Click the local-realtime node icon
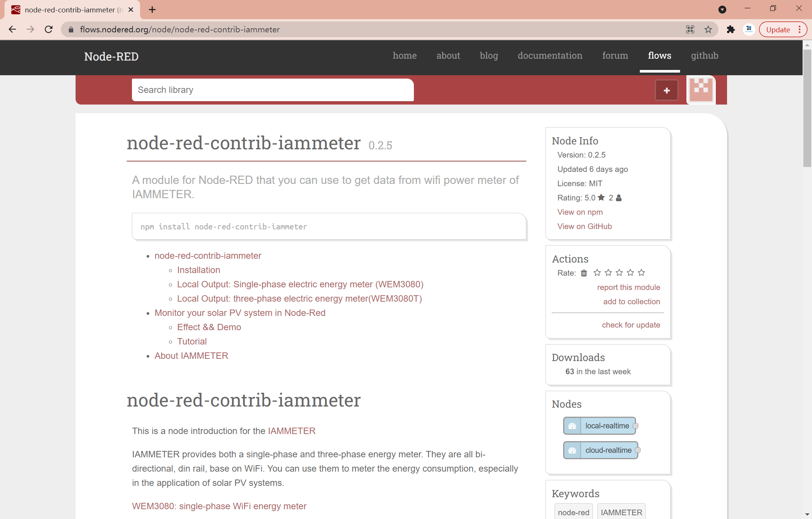Screen dimensions: 812x519 pos(572,425)
